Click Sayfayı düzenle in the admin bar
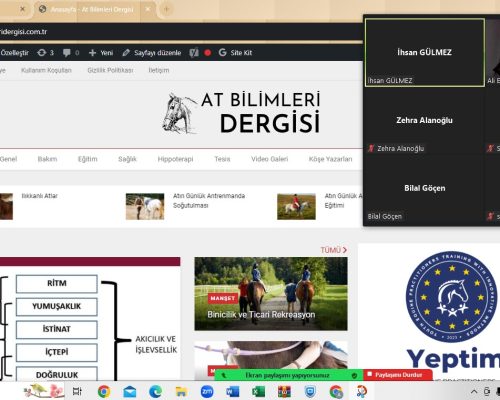500x400 pixels. click(158, 53)
